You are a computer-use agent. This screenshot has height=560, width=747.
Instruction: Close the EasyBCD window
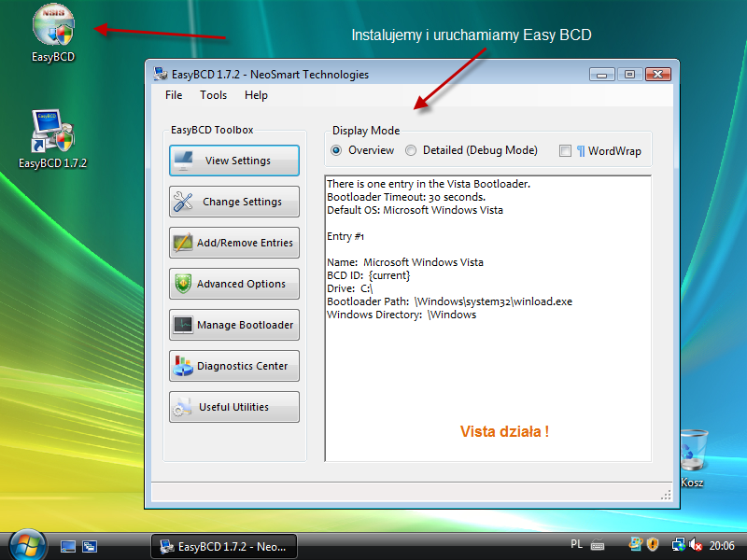(658, 75)
